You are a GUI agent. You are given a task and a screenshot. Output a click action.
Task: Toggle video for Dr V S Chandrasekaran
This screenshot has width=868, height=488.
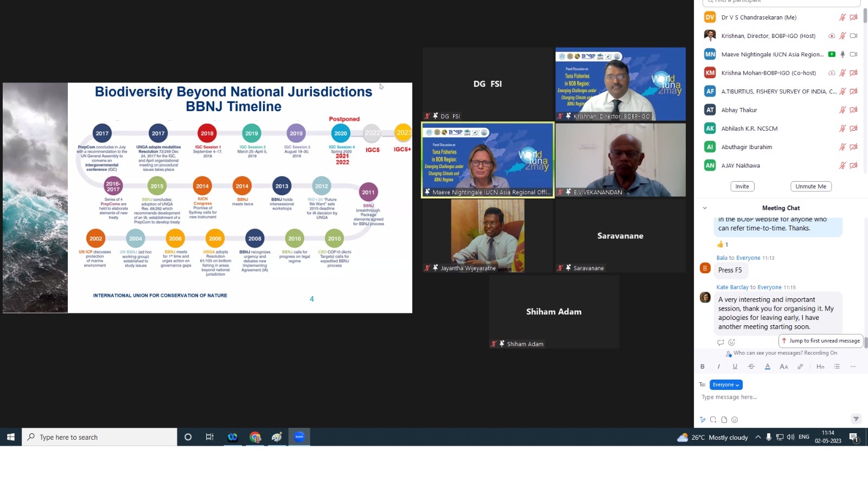pyautogui.click(x=853, y=17)
